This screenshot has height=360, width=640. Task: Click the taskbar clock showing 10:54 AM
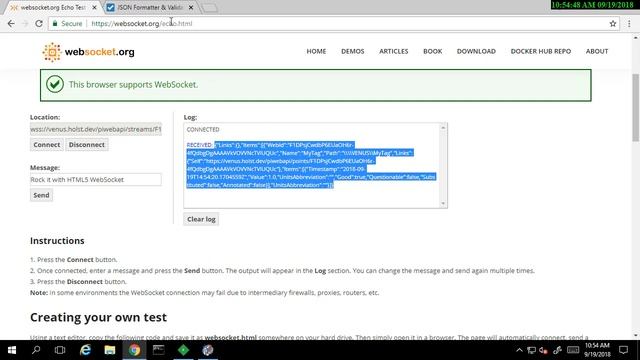pyautogui.click(x=598, y=350)
